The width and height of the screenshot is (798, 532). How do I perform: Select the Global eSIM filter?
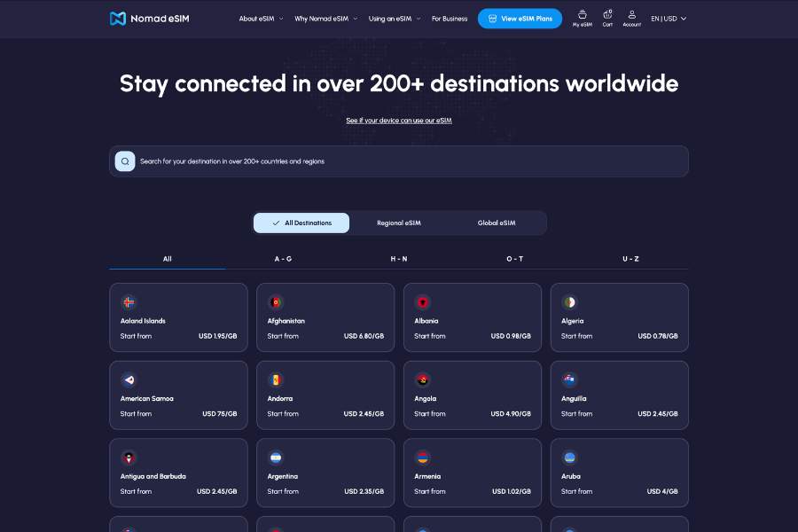point(497,223)
